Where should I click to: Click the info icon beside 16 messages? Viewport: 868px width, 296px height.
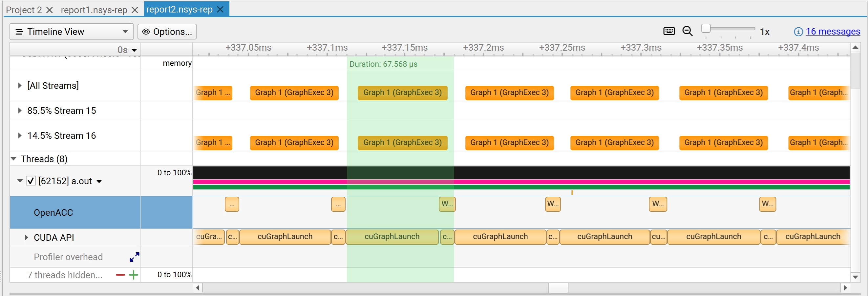[x=798, y=31]
